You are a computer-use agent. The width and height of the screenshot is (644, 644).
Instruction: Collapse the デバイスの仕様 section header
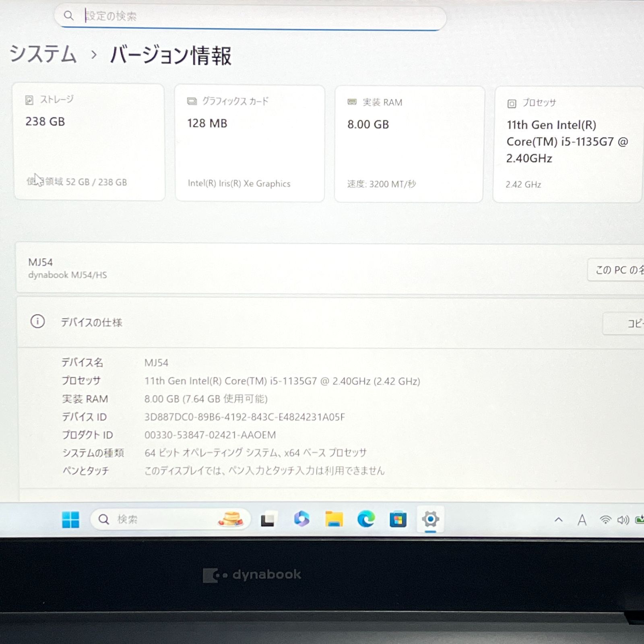pyautogui.click(x=330, y=322)
